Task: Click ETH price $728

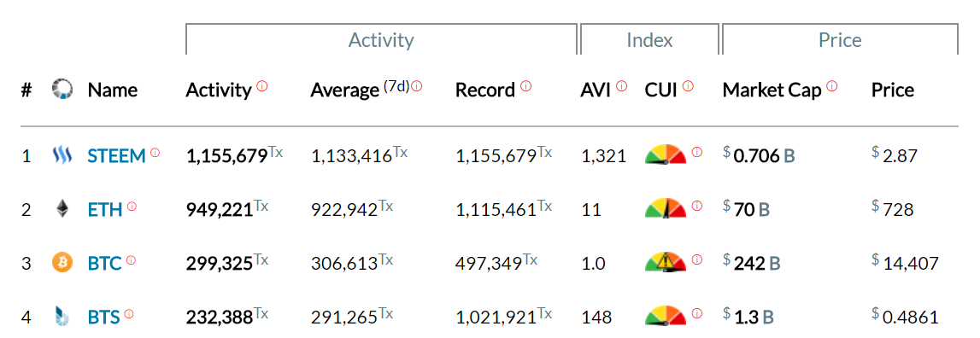Action: (893, 209)
